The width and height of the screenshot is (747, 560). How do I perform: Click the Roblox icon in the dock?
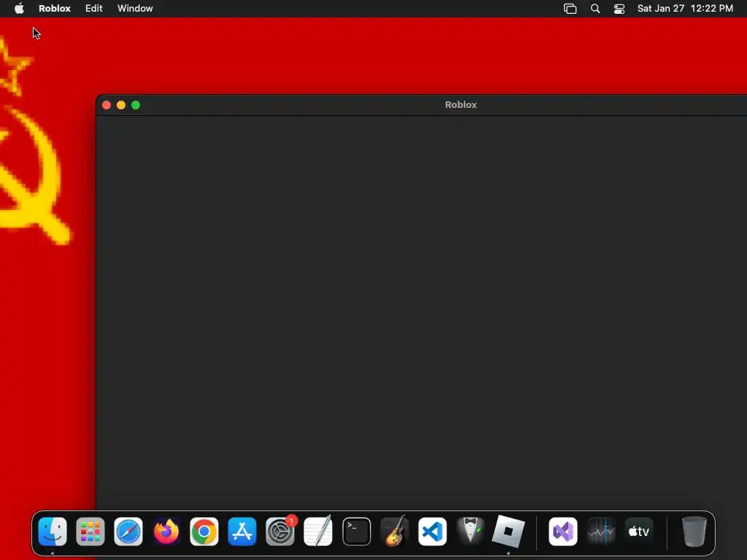(x=508, y=532)
